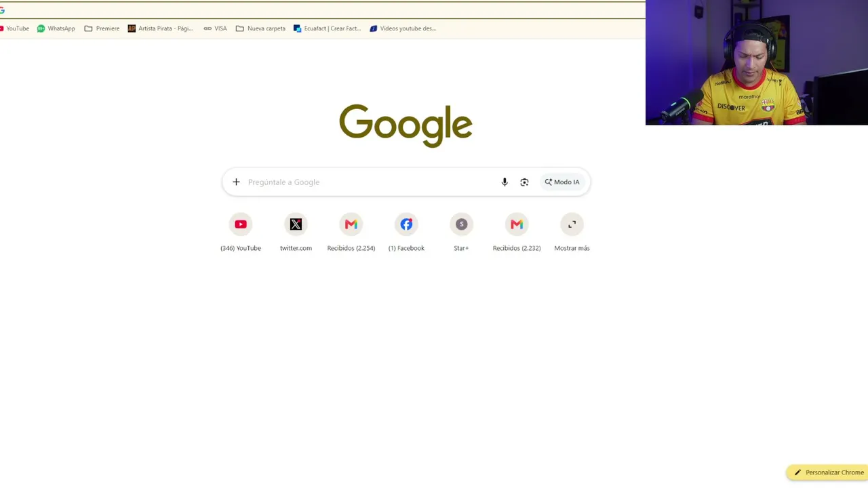Image resolution: width=868 pixels, height=488 pixels.
Task: Expand the Premiere bookmark folder
Action: (x=102, y=28)
